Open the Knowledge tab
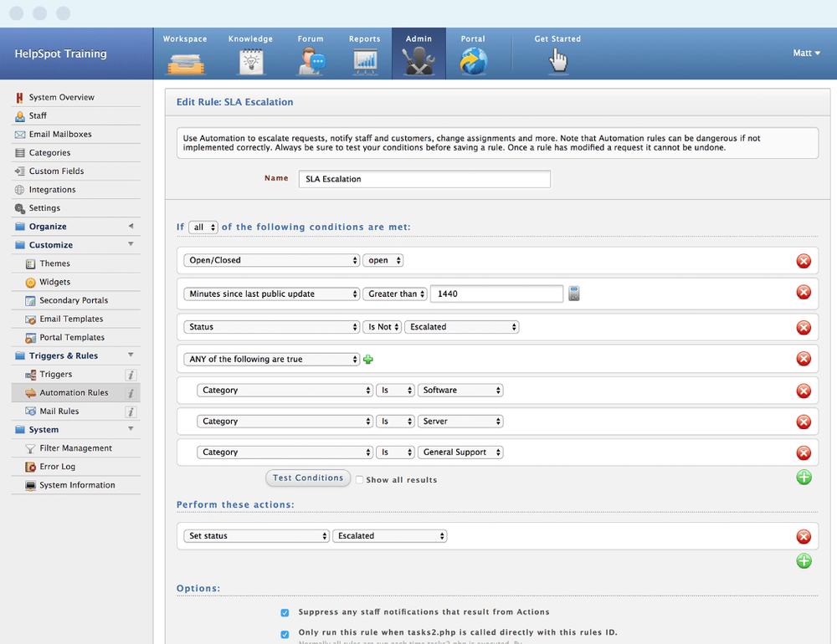The height and width of the screenshot is (644, 837). point(250,54)
